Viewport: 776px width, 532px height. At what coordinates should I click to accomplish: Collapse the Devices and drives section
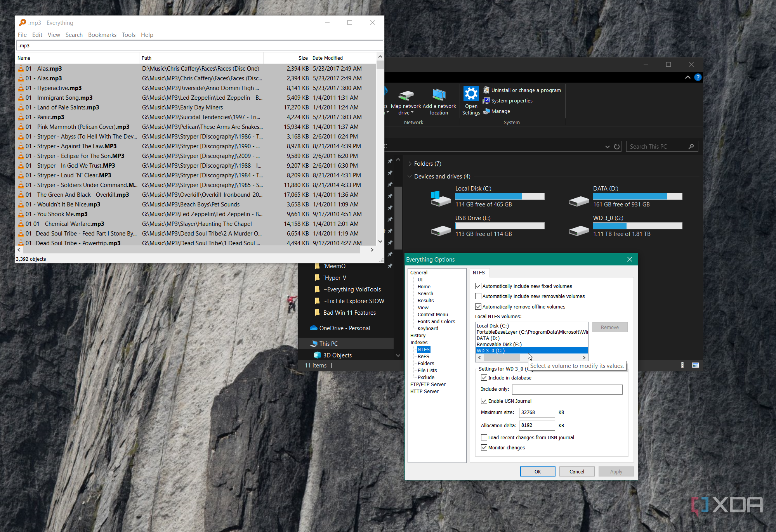point(410,177)
